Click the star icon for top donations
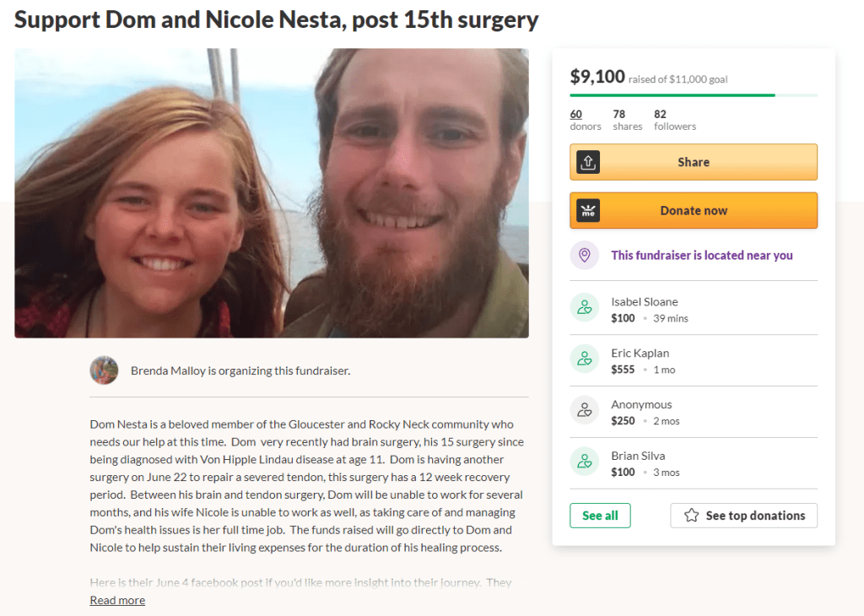 (692, 516)
